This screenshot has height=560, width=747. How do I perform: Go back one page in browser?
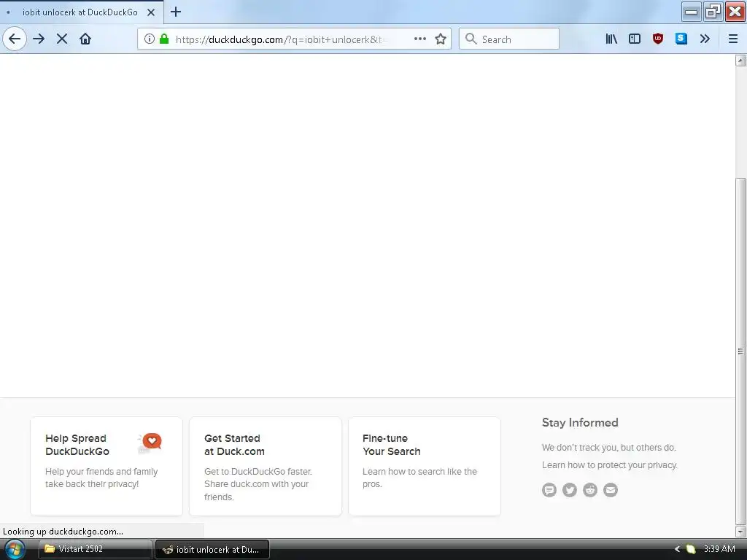[15, 39]
